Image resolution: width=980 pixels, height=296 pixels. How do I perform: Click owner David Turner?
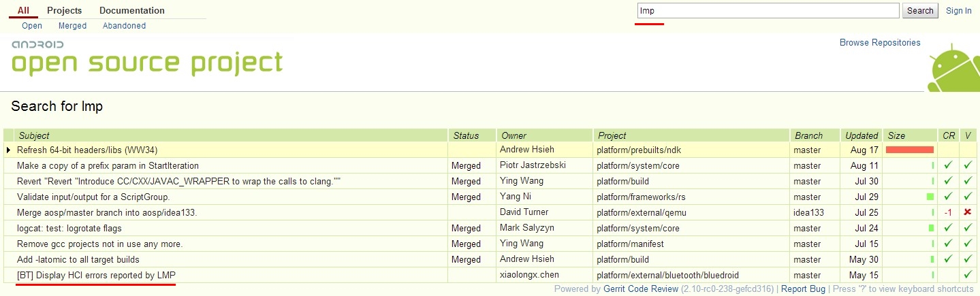524,212
